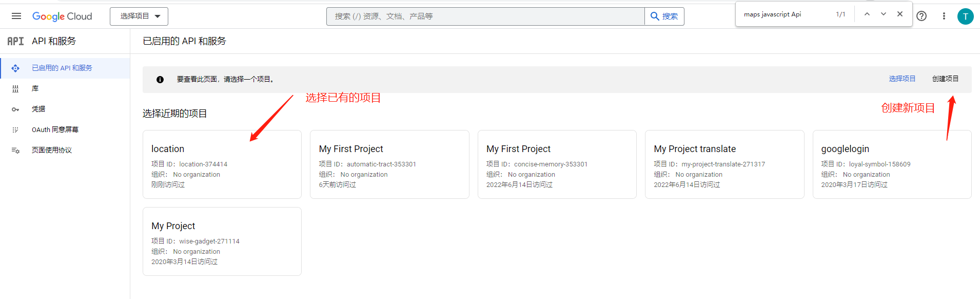This screenshot has width=980, height=299.
Task: Click the key icon beside 凭据
Action: pyautogui.click(x=15, y=109)
